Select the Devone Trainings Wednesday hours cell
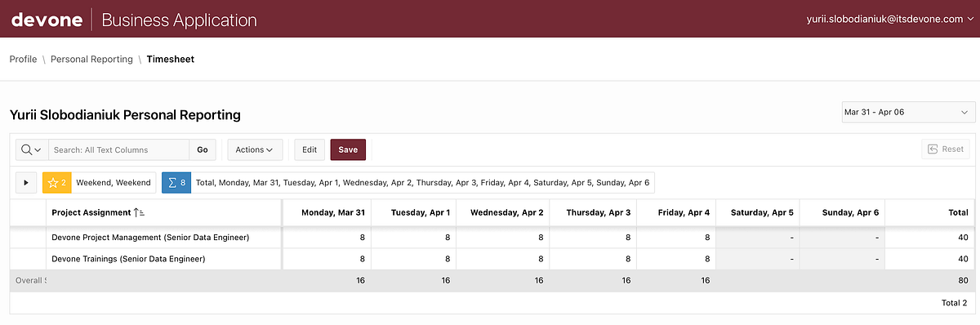Screen dimensions: 980x325 pyautogui.click(x=500, y=259)
